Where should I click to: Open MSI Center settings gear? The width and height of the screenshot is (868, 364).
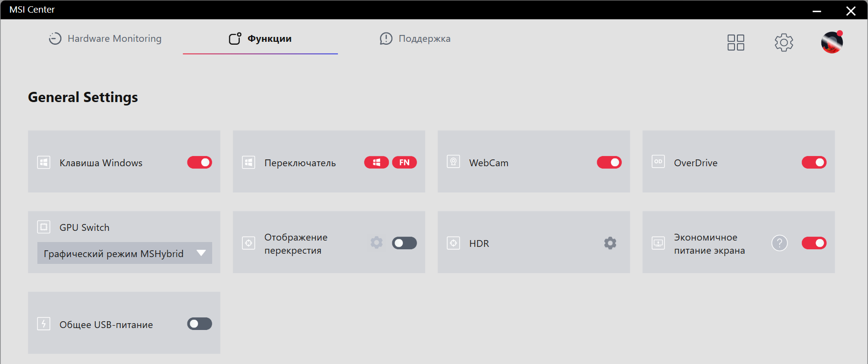[784, 42]
